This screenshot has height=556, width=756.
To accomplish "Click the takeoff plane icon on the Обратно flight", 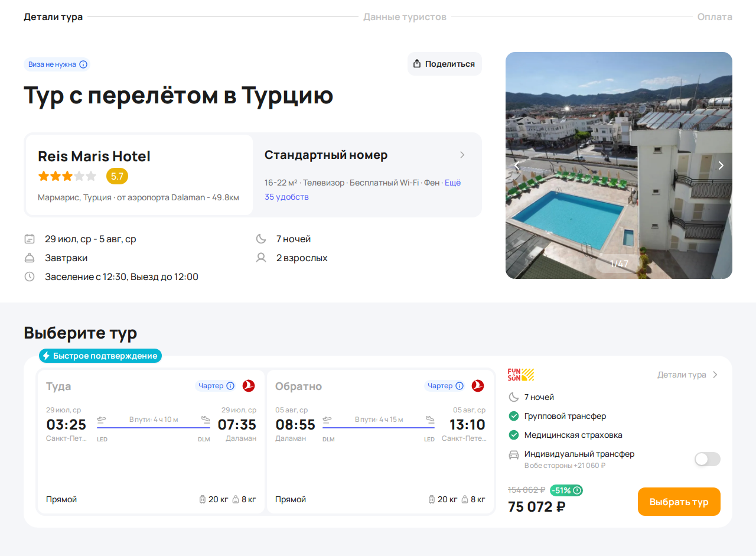I will tap(327, 420).
